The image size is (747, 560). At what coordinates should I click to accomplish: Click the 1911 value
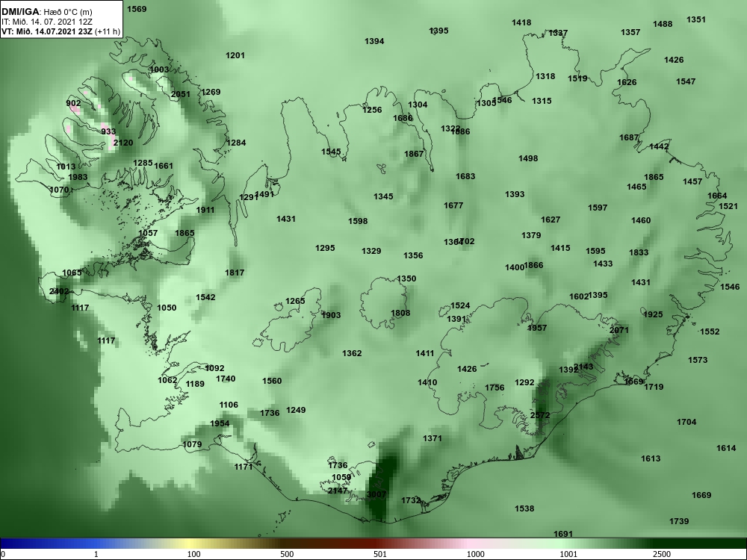[x=205, y=210]
